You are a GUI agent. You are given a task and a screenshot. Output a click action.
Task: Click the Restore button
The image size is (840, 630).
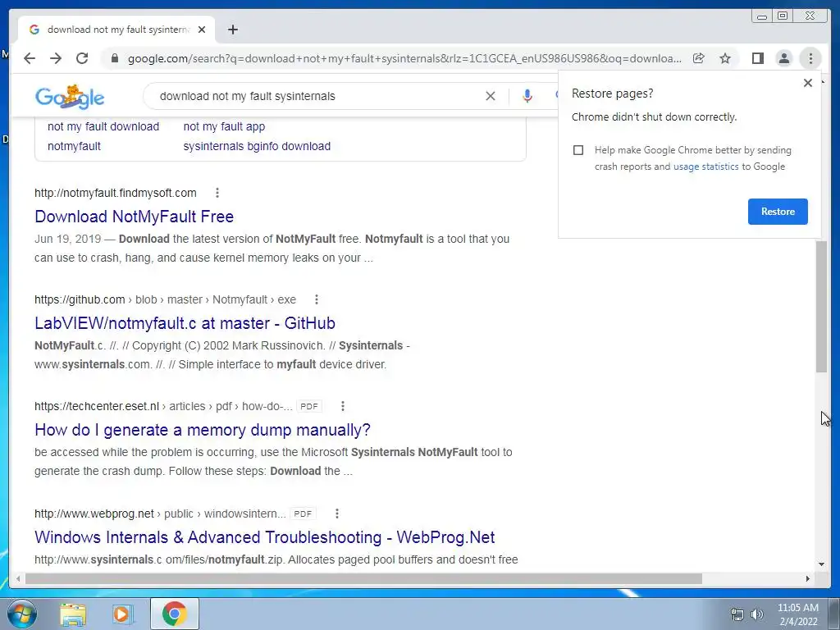tap(778, 212)
